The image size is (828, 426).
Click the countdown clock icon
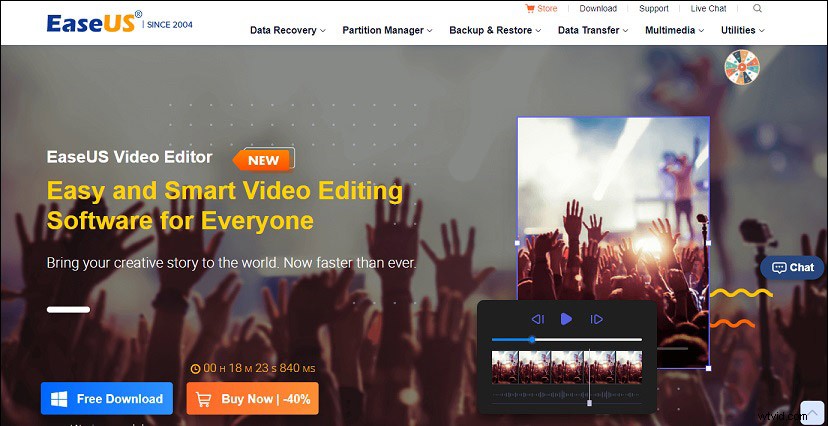point(195,368)
